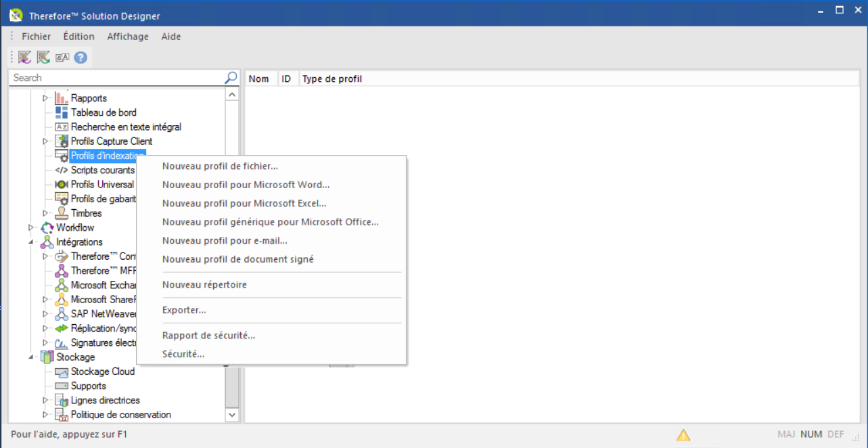Image resolution: width=868 pixels, height=448 pixels.
Task: Collapse the Stockage tree node
Action: pyautogui.click(x=30, y=357)
